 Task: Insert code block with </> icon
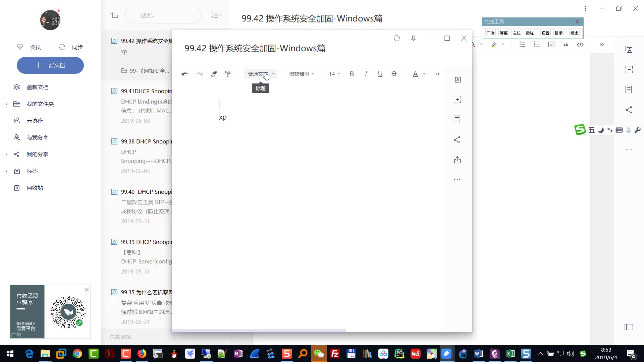(580, 45)
